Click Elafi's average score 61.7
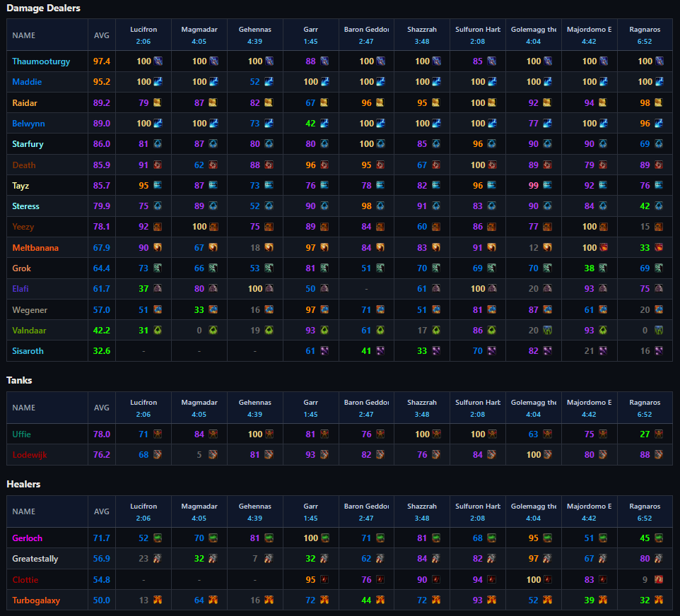 102,289
